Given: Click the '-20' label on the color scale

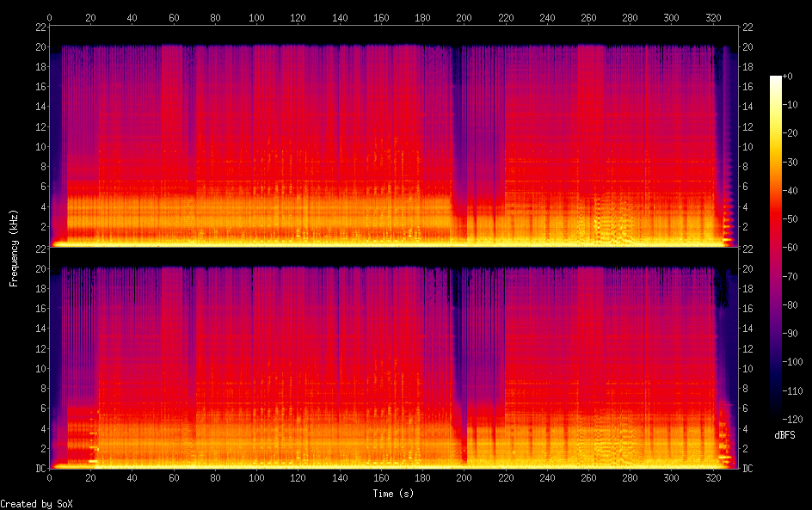Looking at the screenshot, I should coord(790,133).
